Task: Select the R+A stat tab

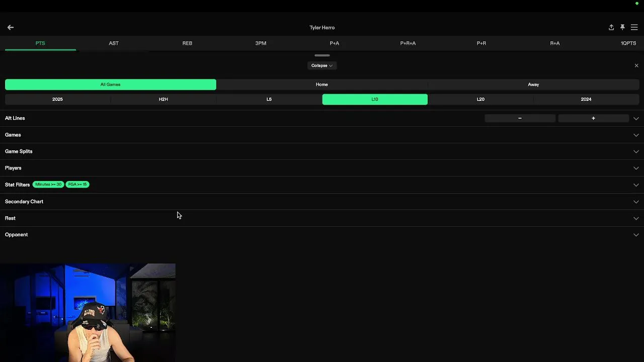Action: coord(555,43)
